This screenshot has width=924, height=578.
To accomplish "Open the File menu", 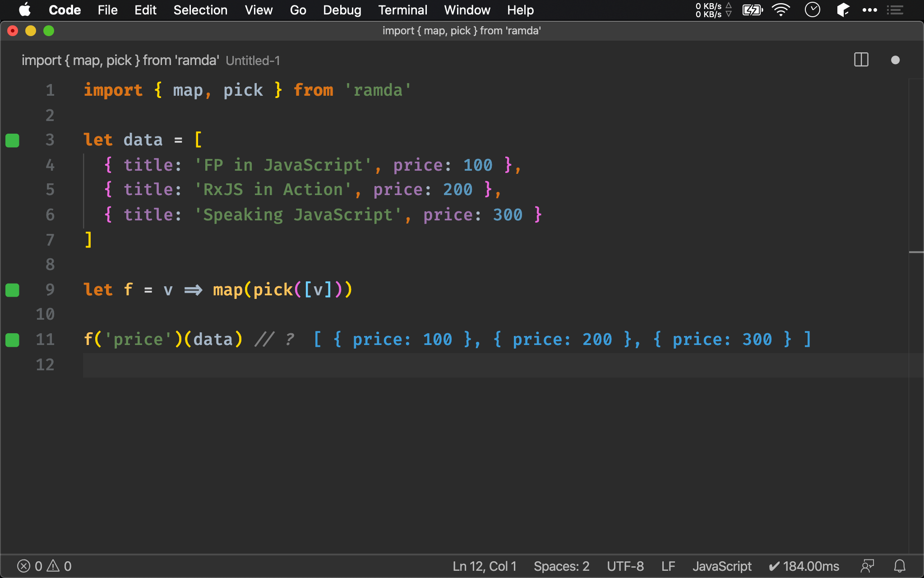I will (107, 10).
